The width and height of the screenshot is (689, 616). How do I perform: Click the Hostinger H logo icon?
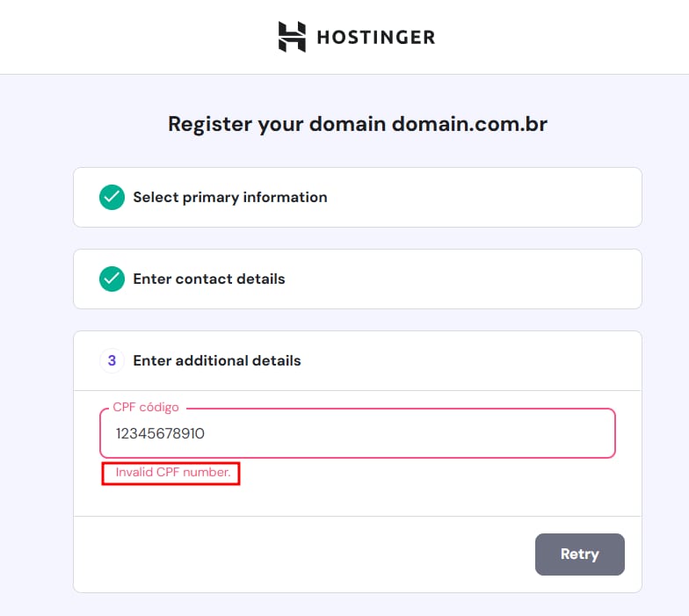coord(292,37)
